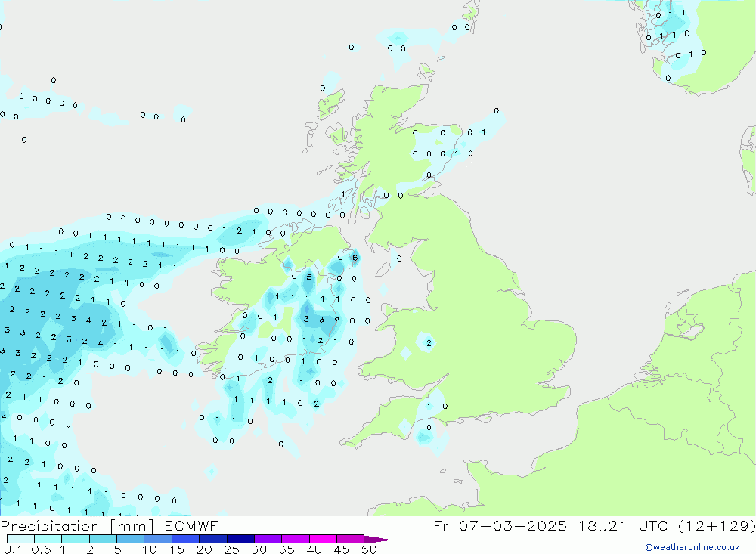The height and width of the screenshot is (554, 756).
Task: Select the 45–50 mm legend color swatch
Action: click(350, 539)
